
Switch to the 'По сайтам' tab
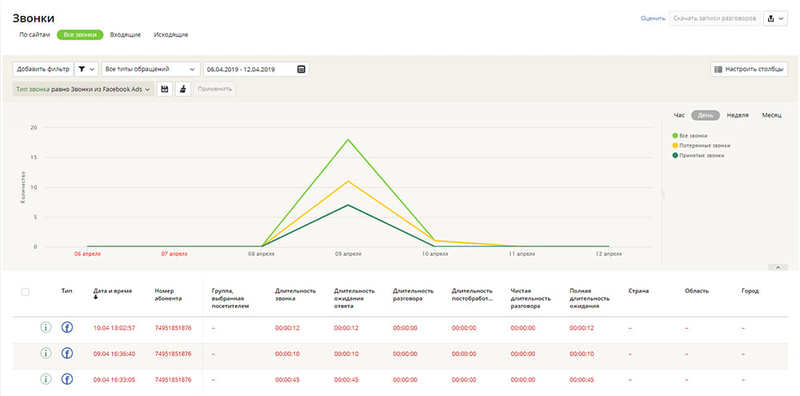click(x=35, y=35)
